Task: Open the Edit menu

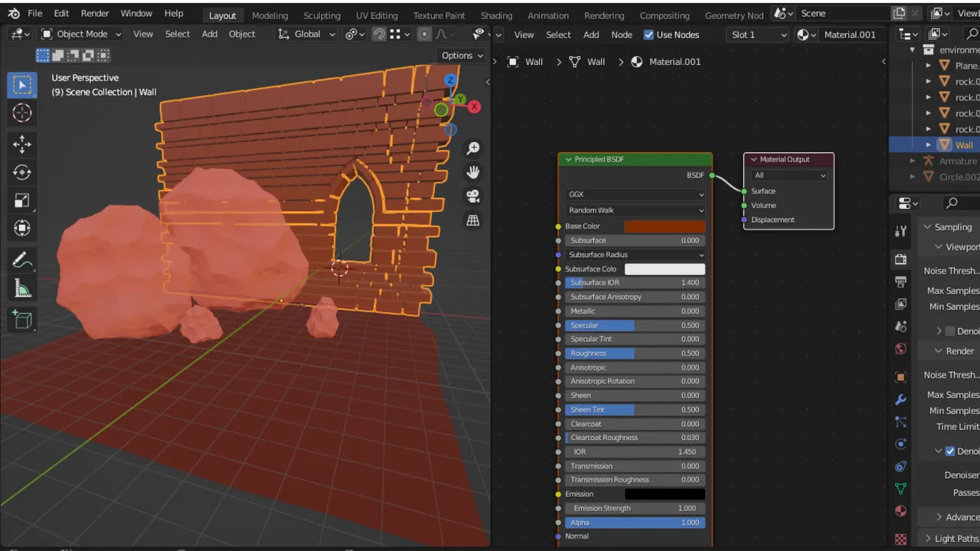Action: point(61,14)
